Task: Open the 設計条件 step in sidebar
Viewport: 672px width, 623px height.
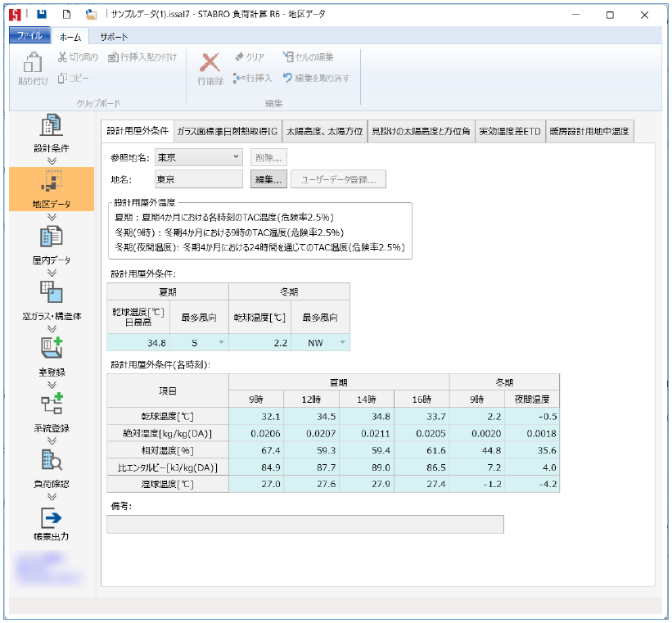Action: (x=52, y=128)
